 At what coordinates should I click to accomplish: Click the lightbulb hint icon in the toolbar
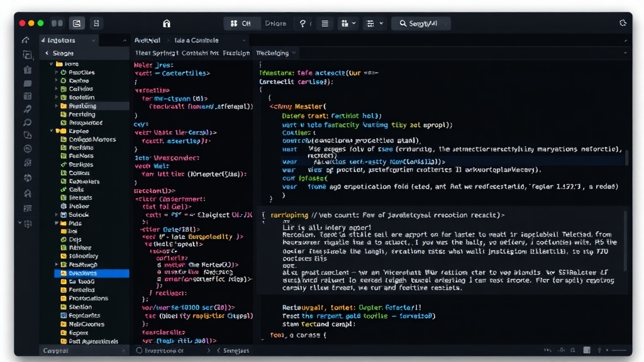coord(303,23)
